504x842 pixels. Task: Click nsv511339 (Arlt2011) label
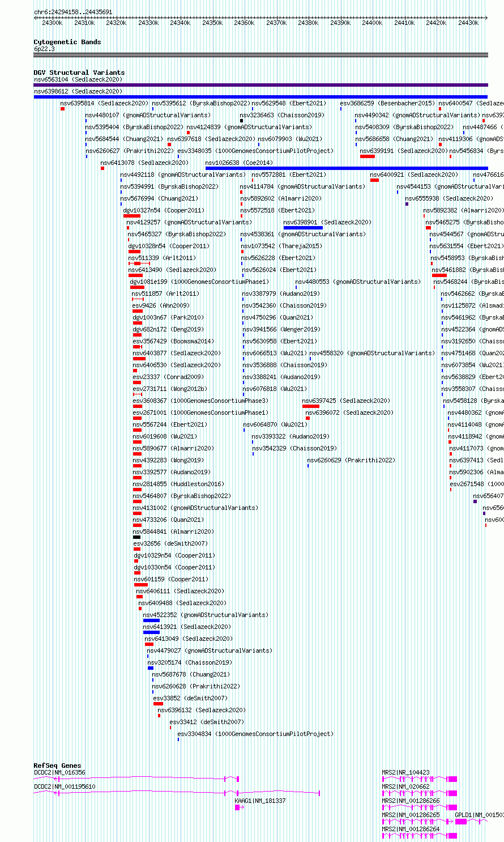[x=162, y=258]
